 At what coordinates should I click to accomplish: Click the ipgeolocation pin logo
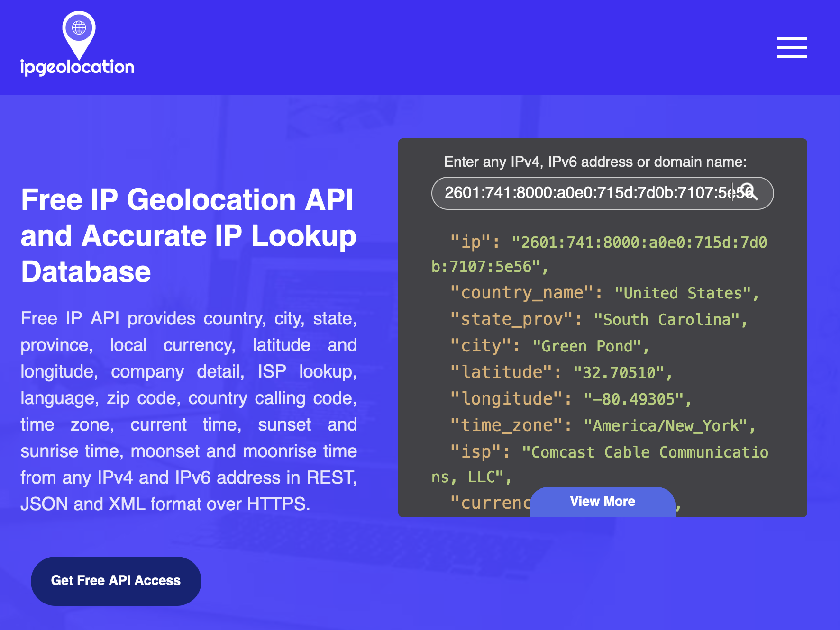click(79, 35)
